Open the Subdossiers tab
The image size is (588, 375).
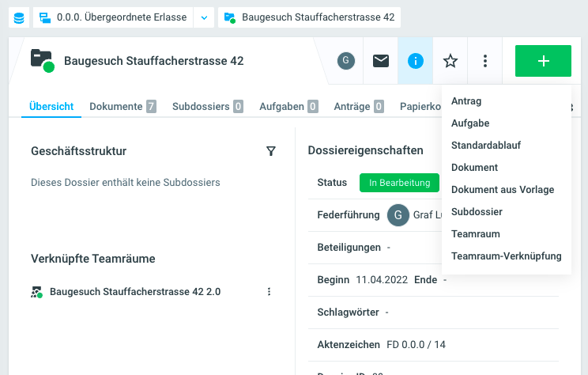click(x=207, y=106)
